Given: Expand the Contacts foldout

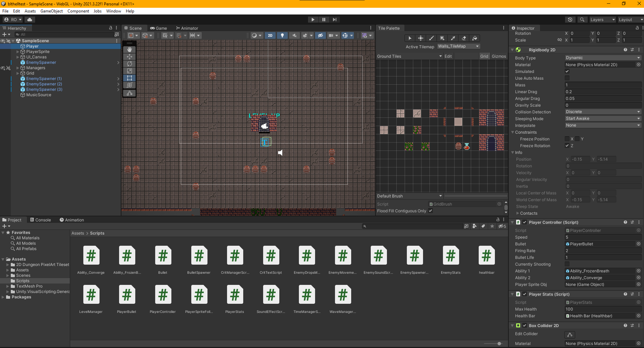Looking at the screenshot, I should pyautogui.click(x=518, y=213).
